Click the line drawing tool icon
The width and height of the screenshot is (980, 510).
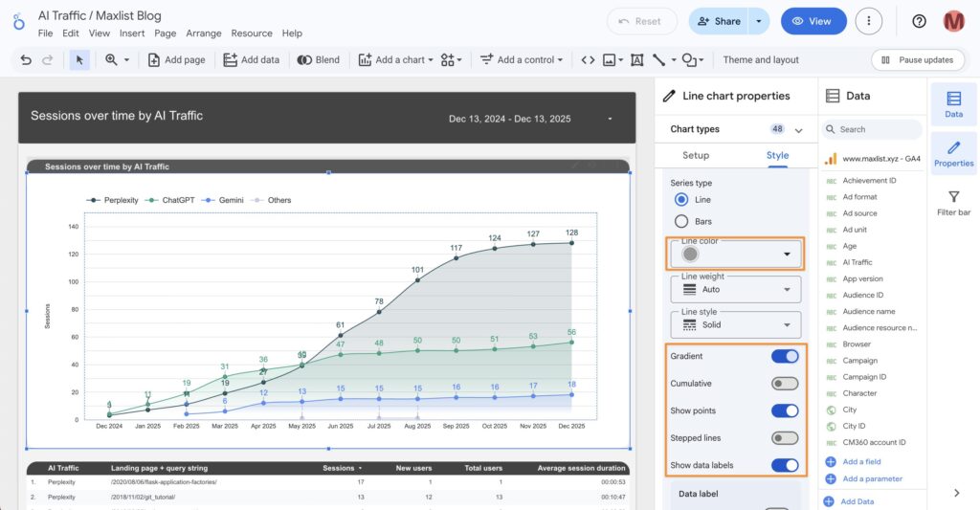658,60
